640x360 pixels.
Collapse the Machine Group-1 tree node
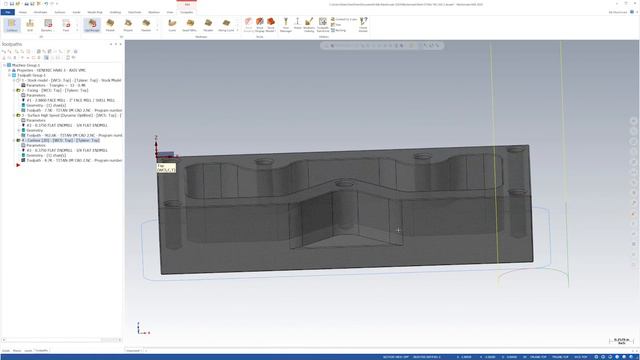[4, 65]
